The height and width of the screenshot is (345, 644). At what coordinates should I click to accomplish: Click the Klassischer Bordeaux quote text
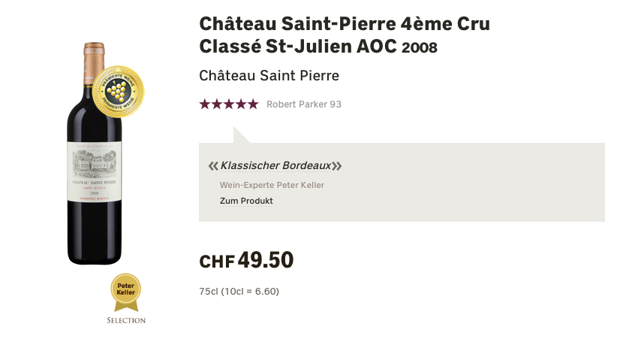(x=275, y=165)
